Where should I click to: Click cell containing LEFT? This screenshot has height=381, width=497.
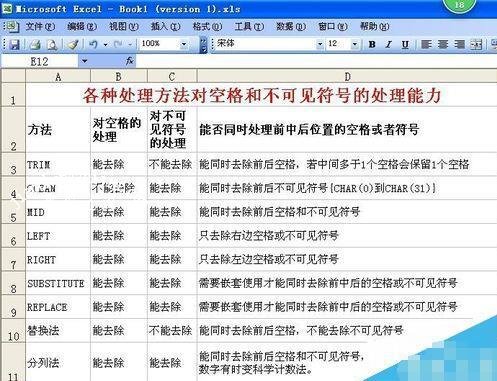pos(58,236)
